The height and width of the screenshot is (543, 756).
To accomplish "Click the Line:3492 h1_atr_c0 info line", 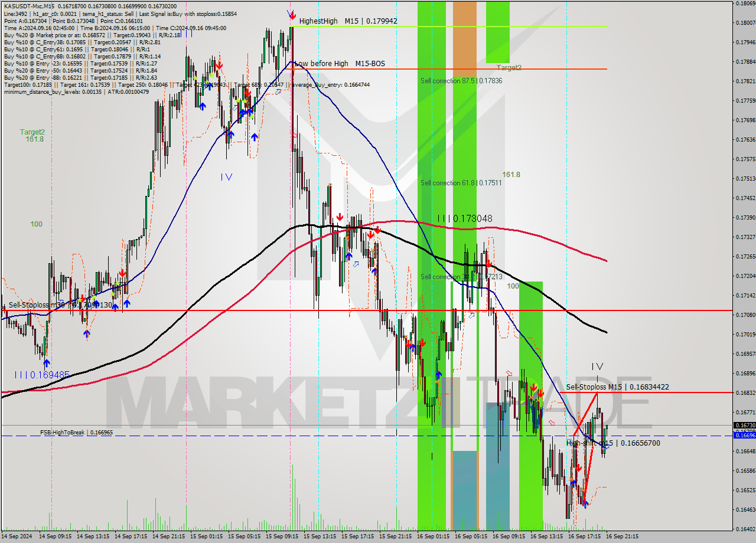I will pos(120,13).
